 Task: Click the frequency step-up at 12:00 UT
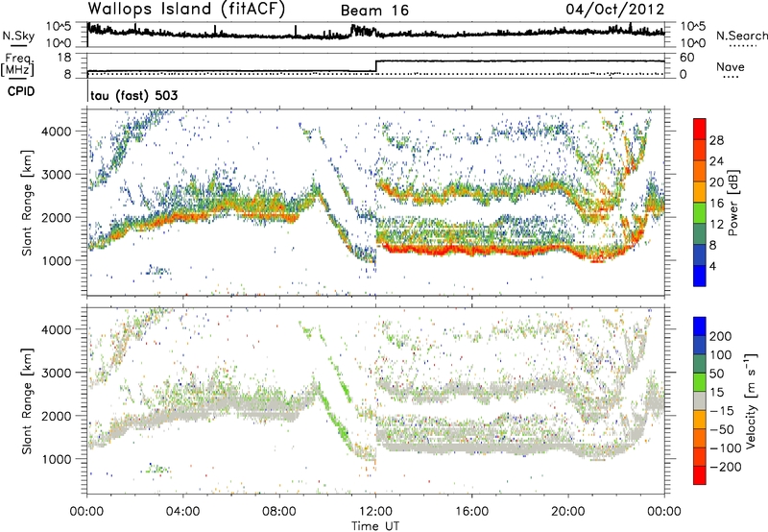click(x=375, y=66)
